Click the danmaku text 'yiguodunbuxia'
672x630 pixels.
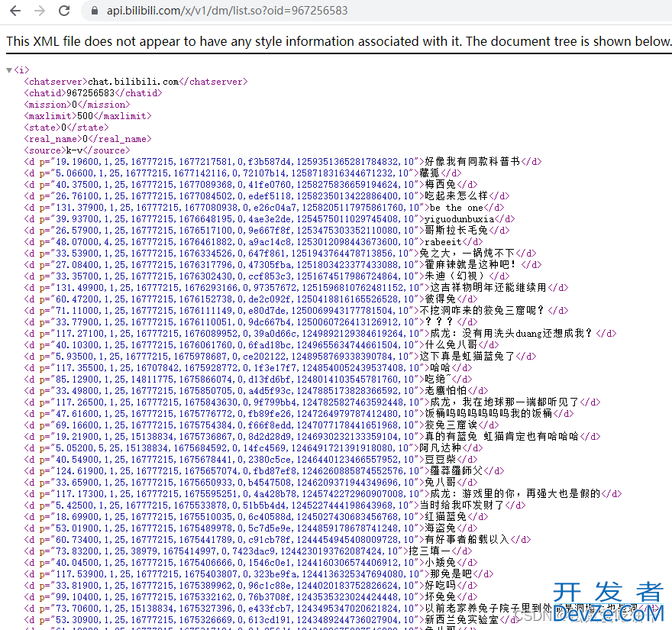pos(460,219)
